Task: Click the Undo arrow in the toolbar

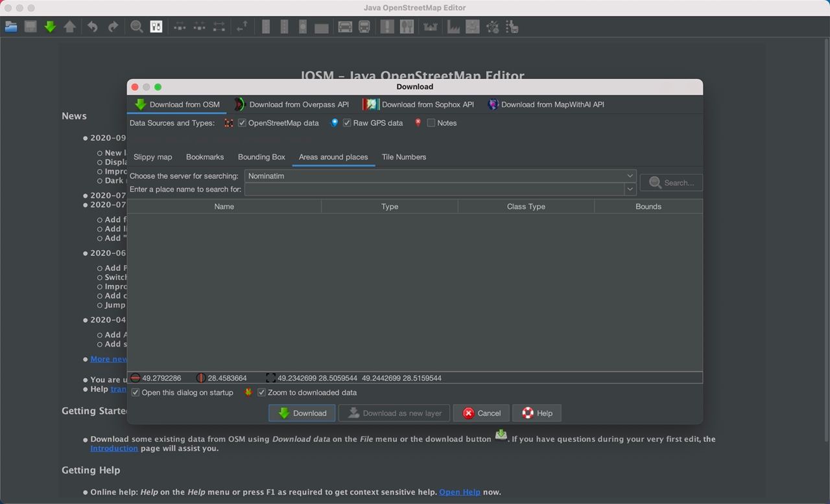Action: pyautogui.click(x=93, y=27)
